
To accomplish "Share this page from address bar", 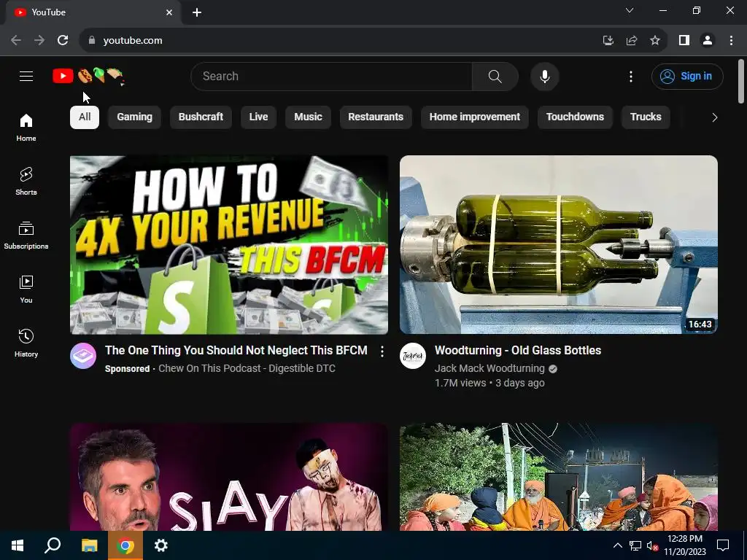I will point(632,41).
